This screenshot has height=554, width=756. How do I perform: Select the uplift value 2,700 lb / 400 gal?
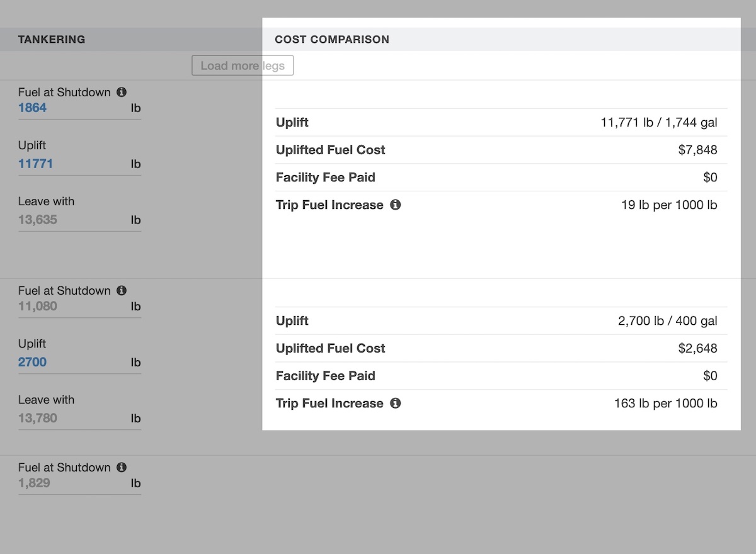(x=668, y=320)
